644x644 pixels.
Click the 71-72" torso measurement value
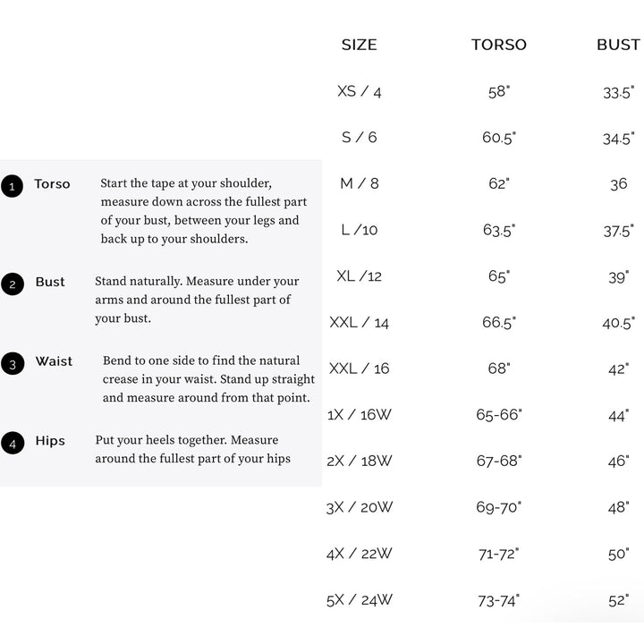tap(498, 555)
